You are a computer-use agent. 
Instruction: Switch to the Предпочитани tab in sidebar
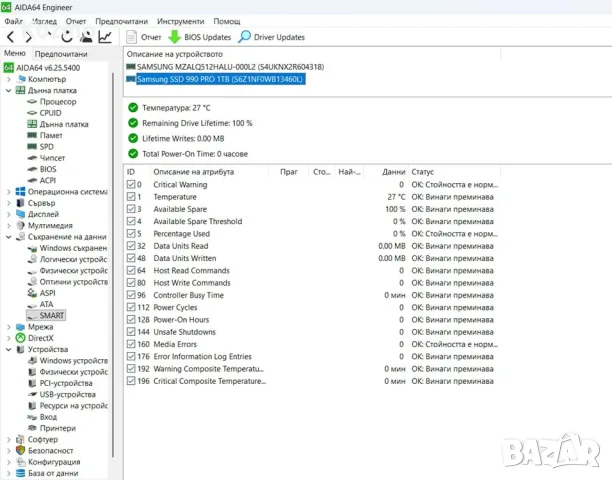pos(61,54)
